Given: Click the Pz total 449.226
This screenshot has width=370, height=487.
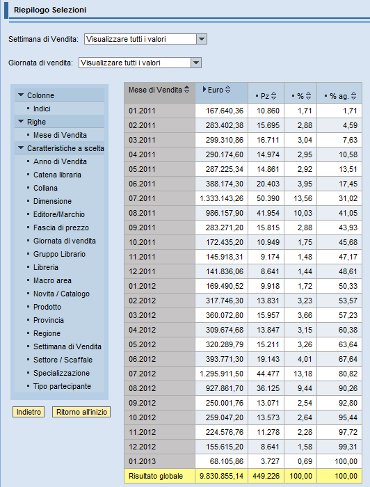Looking at the screenshot, I should (266, 476).
